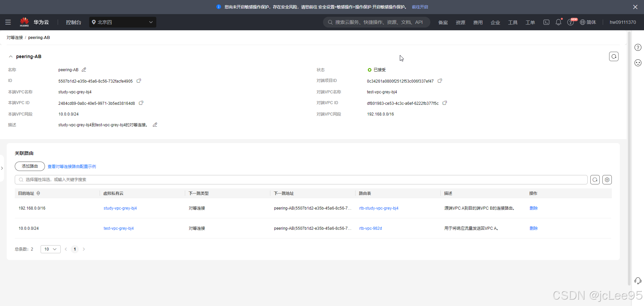Focus the route attribute filter field
This screenshot has height=306, width=644.
(301, 180)
